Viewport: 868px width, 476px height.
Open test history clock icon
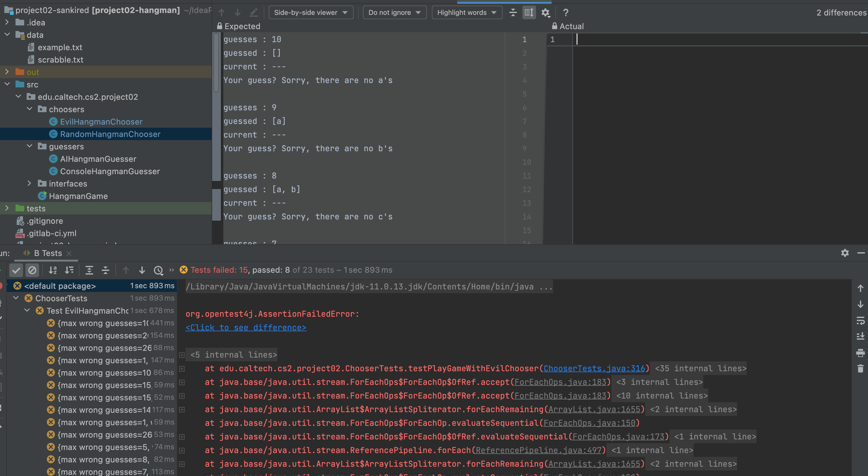point(158,270)
